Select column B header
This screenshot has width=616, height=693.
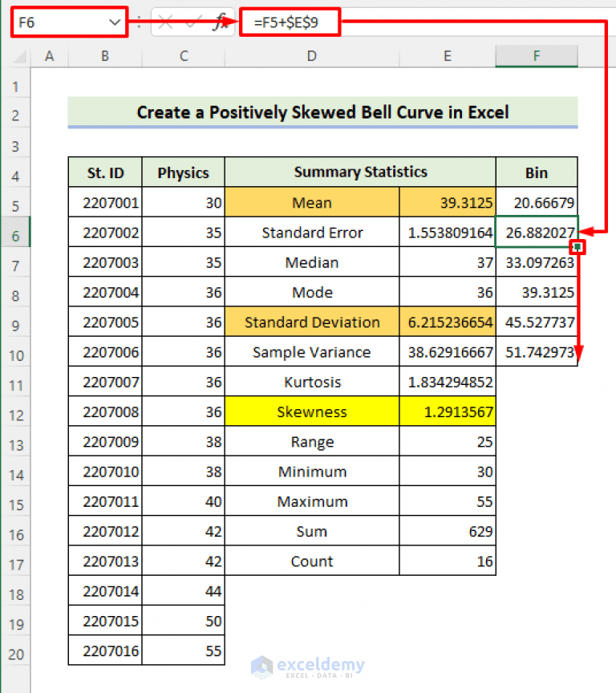tap(105, 56)
